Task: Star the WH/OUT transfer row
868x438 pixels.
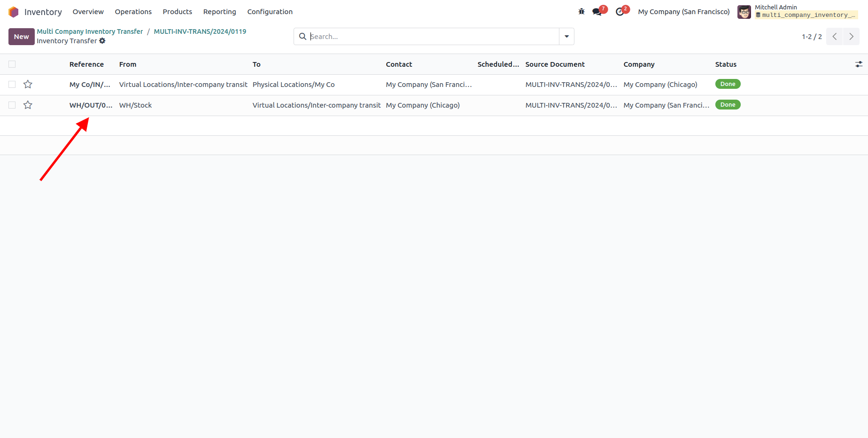Action: pos(28,105)
